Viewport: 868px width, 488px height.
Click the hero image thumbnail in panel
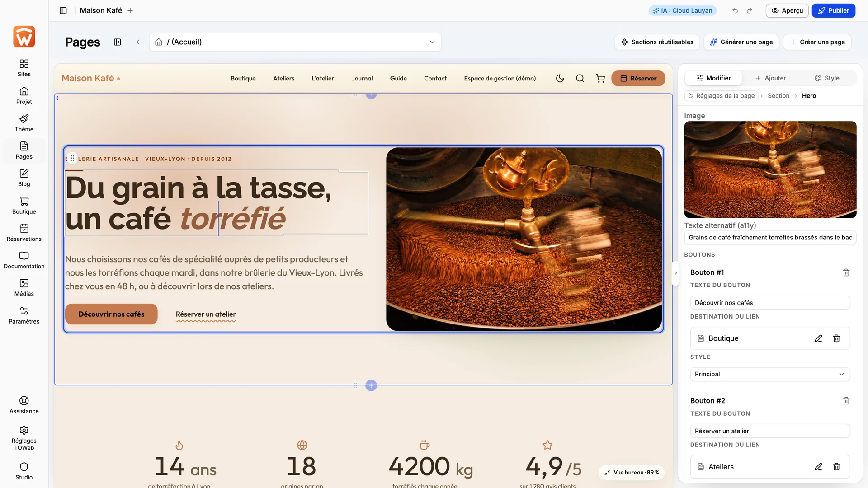pos(770,169)
